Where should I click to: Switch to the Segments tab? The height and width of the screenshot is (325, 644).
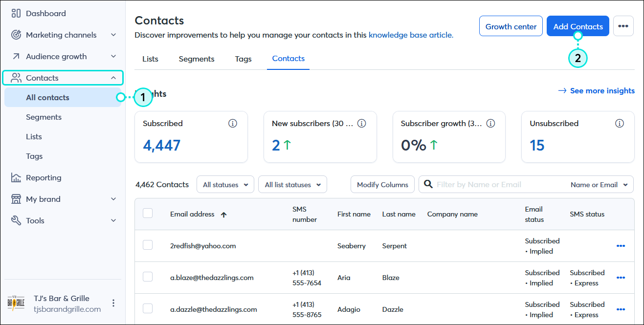[x=197, y=59]
